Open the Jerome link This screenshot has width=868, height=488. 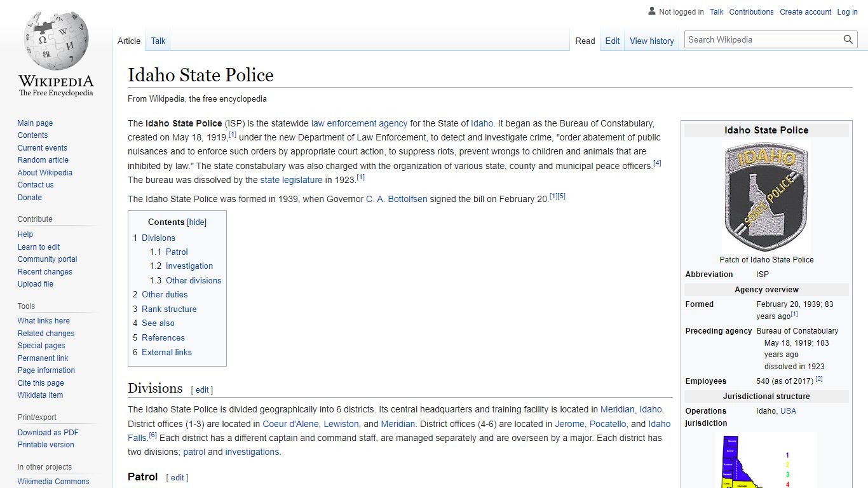click(x=570, y=424)
